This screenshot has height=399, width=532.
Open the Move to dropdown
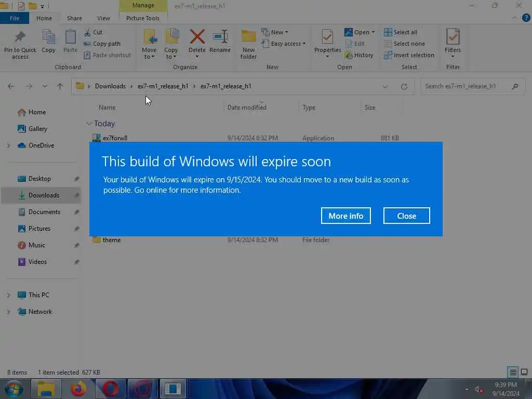[149, 44]
